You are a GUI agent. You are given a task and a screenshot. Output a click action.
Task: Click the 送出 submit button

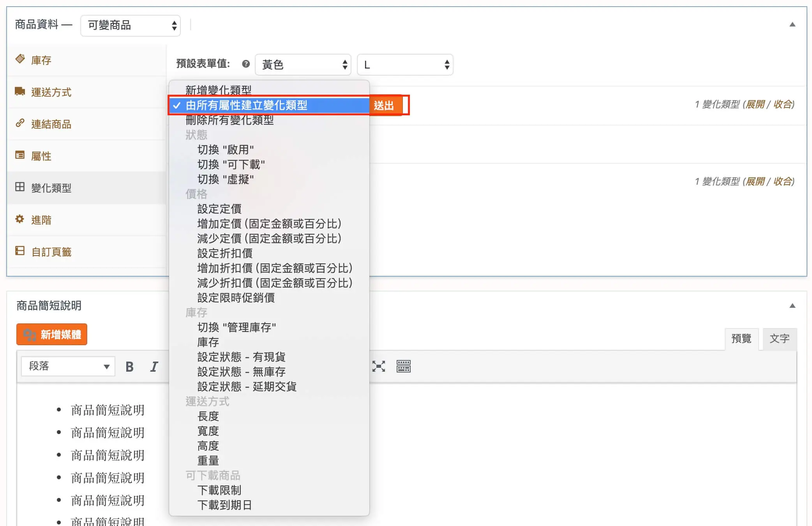tap(385, 105)
